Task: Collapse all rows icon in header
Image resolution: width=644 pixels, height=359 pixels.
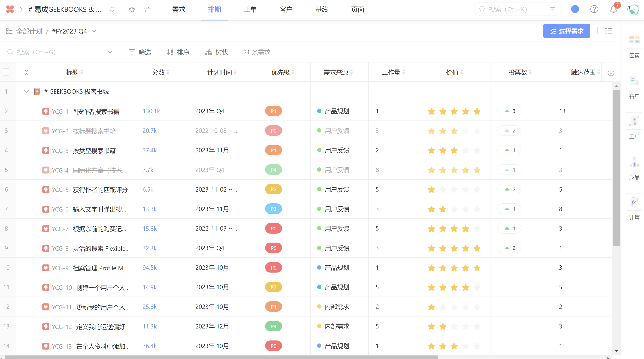Action: [26, 72]
